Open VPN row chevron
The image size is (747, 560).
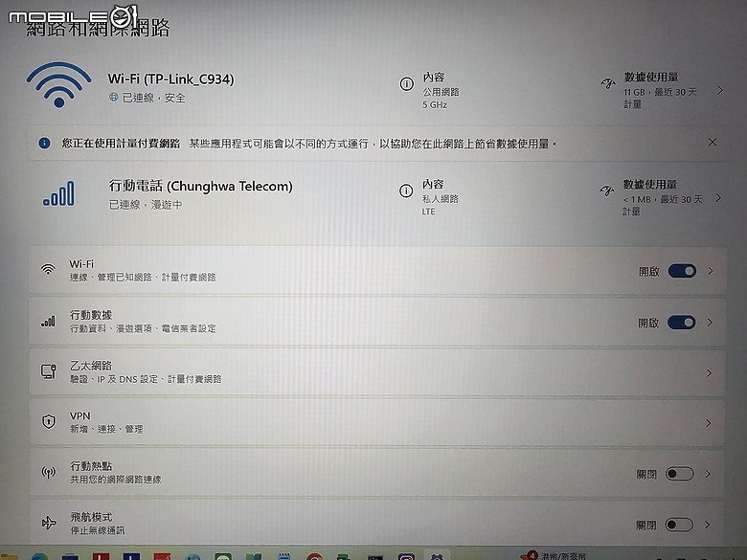pyautogui.click(x=709, y=423)
